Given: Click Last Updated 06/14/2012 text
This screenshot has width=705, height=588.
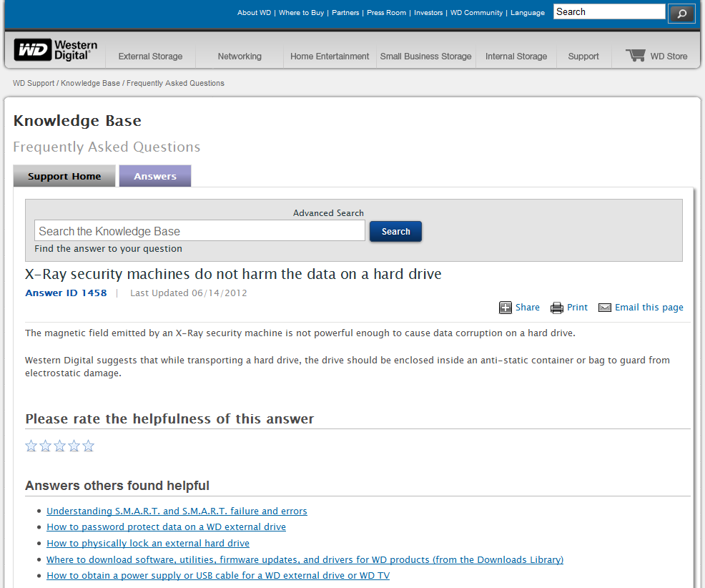Looking at the screenshot, I should point(188,293).
